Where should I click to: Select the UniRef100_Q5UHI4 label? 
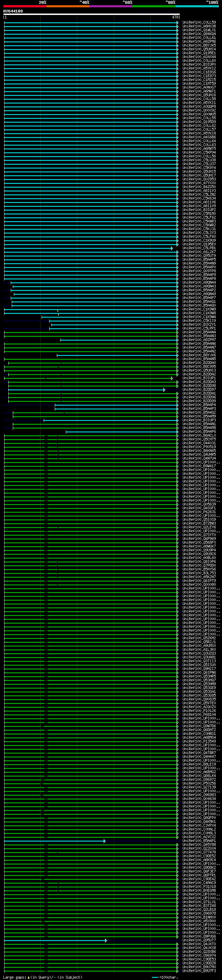199,49
